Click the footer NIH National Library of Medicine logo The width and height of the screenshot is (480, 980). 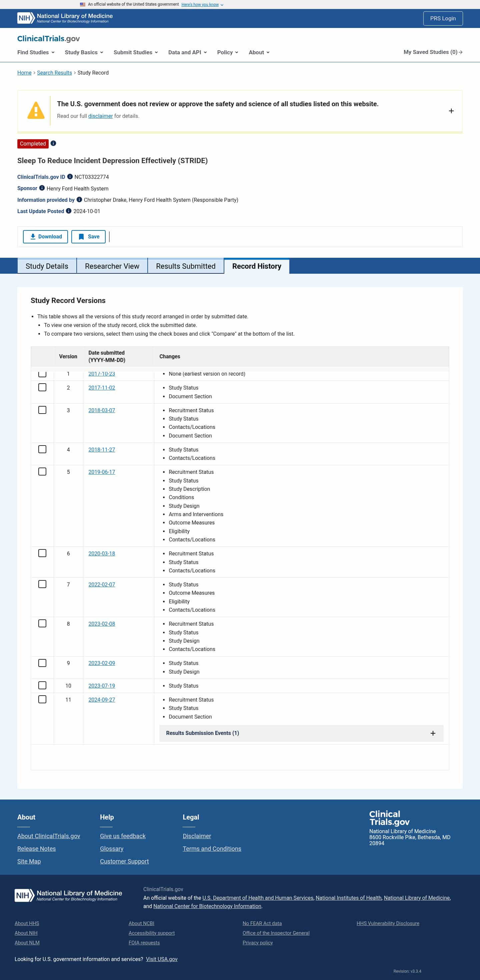(x=68, y=895)
